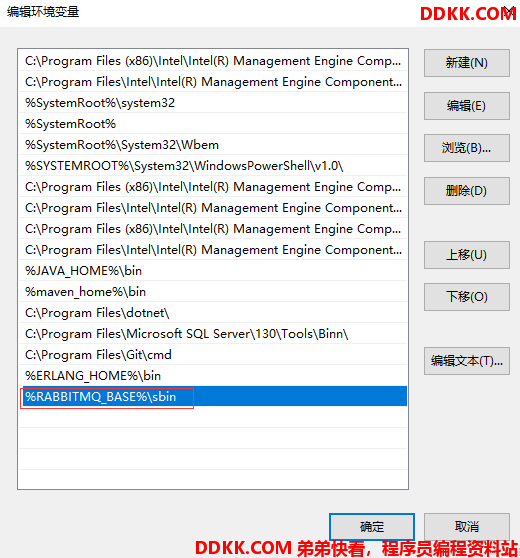Move entry up with 上移(U)

point(467,255)
